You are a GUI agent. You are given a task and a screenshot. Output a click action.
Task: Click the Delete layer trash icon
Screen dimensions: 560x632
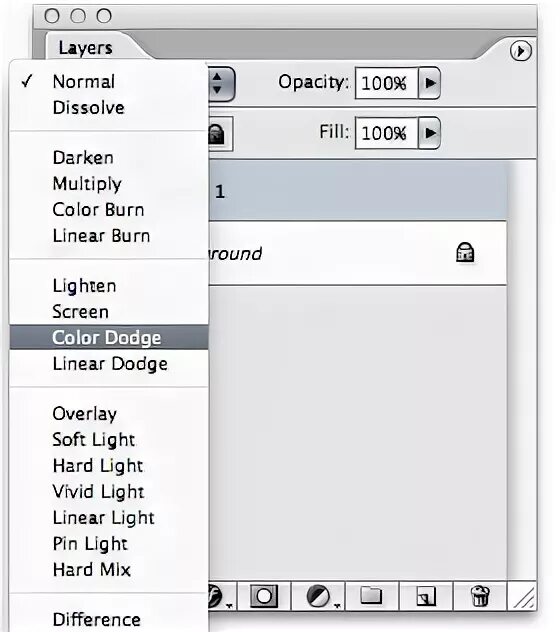[480, 596]
